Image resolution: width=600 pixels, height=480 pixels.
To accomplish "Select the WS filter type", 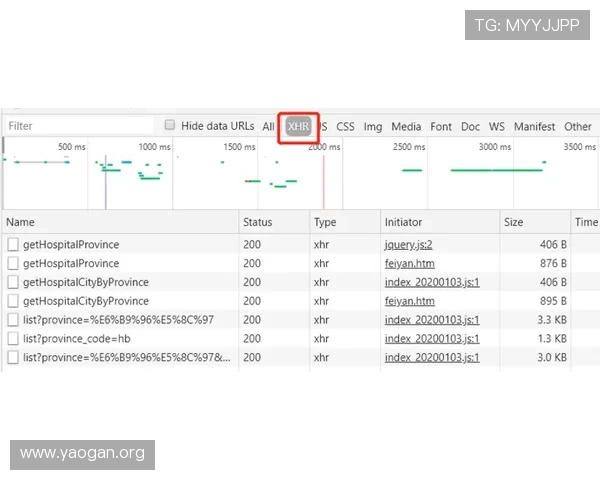I will (x=497, y=127).
